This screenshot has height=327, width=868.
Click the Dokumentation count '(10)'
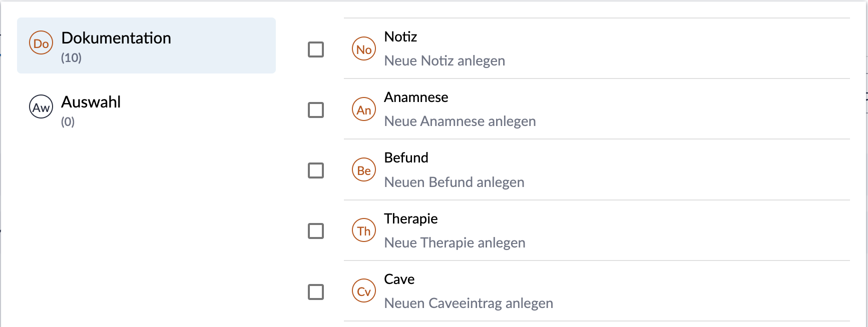pos(71,58)
